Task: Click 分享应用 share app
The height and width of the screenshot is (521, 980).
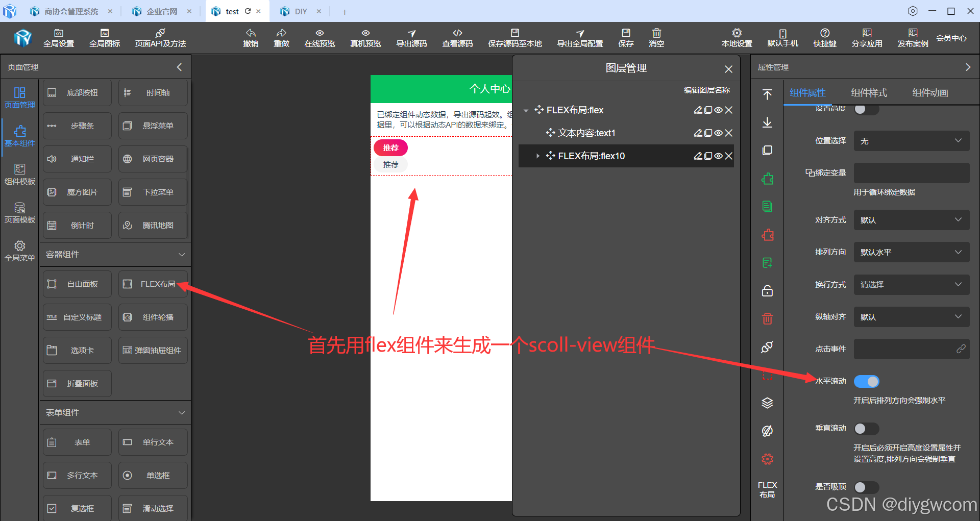Action: (867, 38)
